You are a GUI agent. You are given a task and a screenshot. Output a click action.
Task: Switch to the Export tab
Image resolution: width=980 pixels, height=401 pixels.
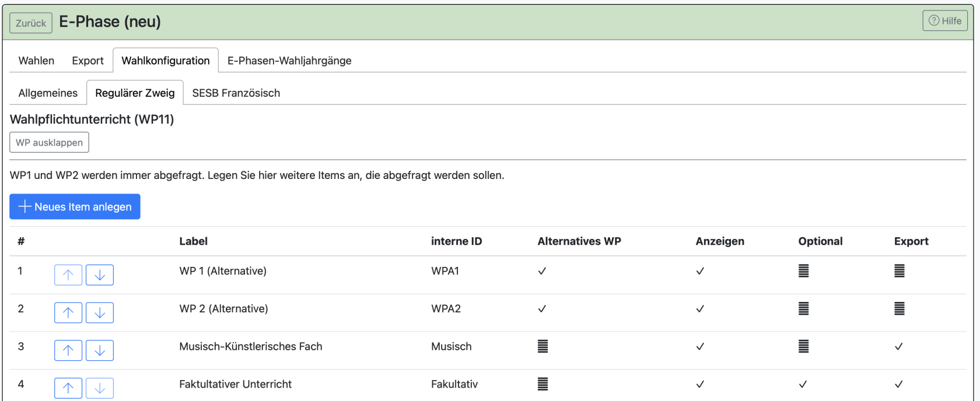pyautogui.click(x=87, y=61)
